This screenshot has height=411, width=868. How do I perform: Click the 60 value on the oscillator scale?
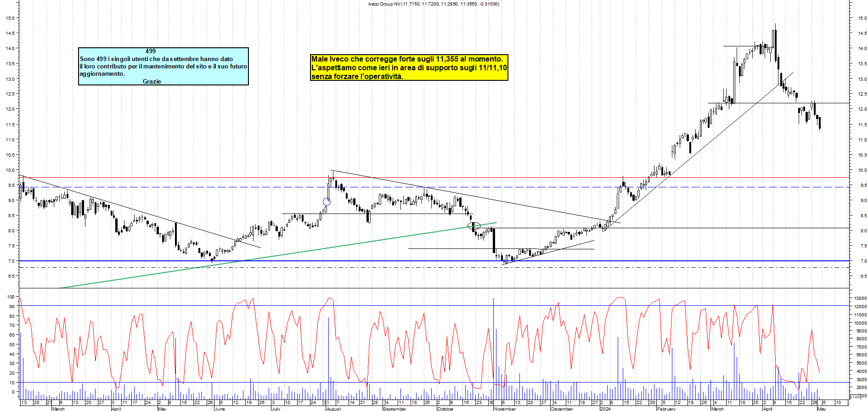(12, 335)
